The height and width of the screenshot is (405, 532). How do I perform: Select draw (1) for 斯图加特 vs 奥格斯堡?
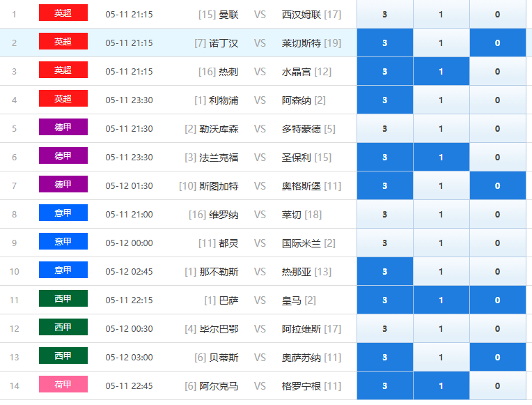click(441, 185)
